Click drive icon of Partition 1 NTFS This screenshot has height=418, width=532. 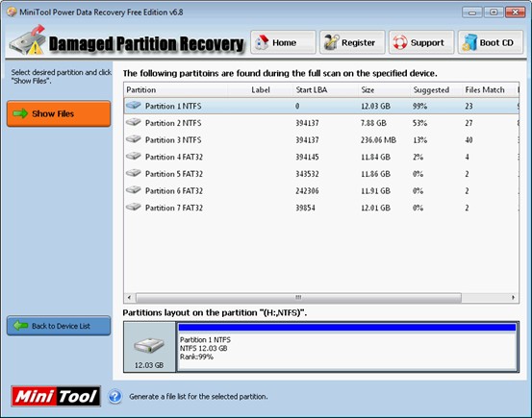tap(134, 106)
